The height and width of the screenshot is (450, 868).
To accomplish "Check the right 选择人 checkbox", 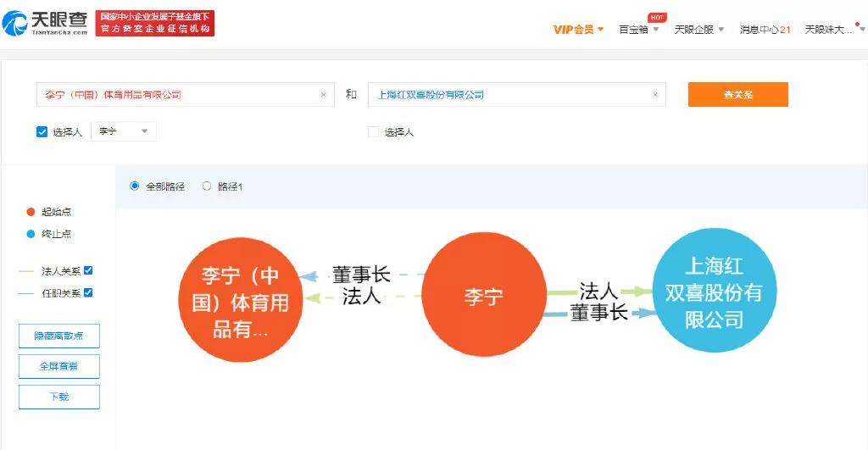I will click(x=374, y=131).
